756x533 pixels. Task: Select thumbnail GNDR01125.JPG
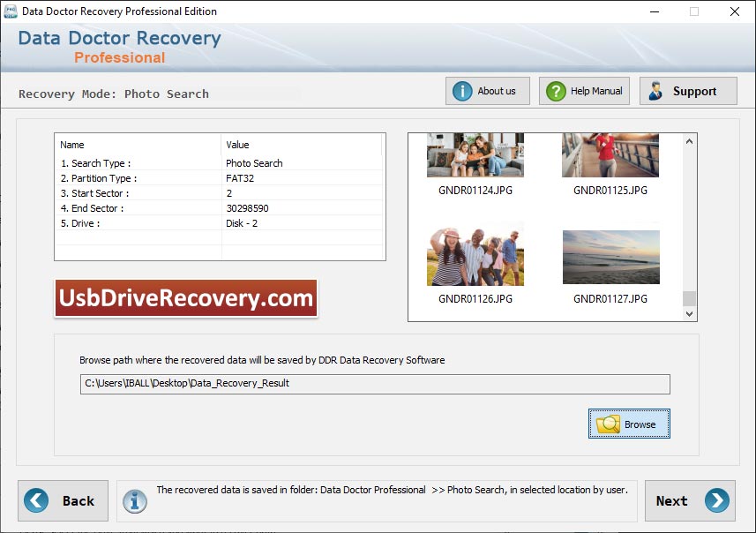point(610,154)
